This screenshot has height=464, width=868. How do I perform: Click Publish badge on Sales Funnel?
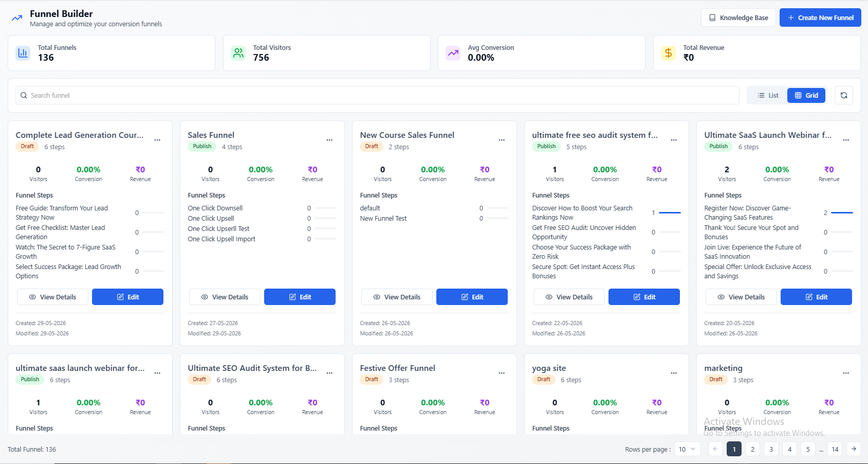pyautogui.click(x=202, y=147)
